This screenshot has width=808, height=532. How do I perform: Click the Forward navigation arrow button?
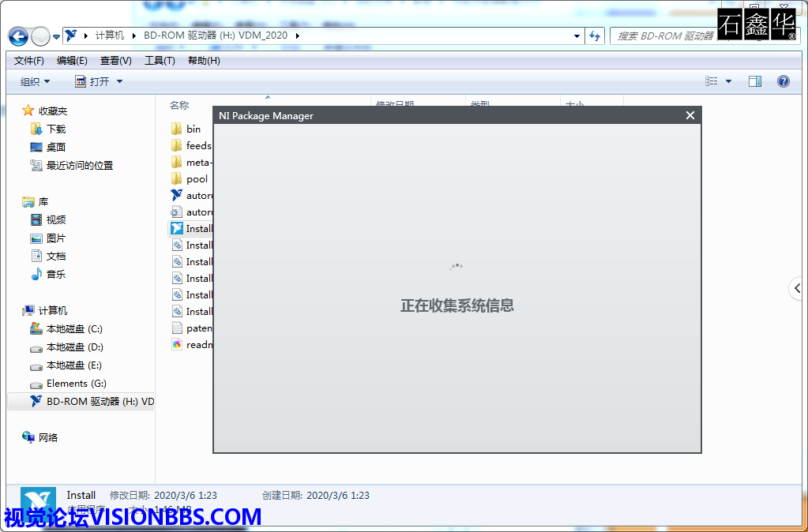(x=41, y=36)
